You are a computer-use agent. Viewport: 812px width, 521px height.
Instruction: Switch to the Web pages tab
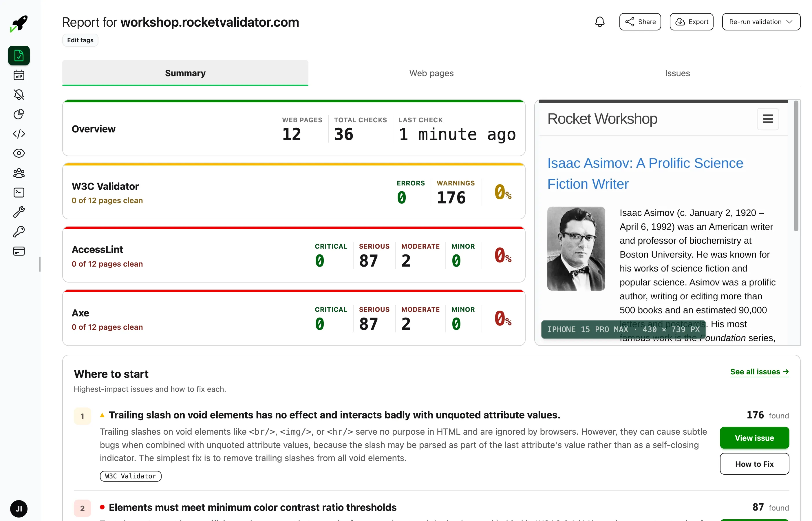click(431, 73)
